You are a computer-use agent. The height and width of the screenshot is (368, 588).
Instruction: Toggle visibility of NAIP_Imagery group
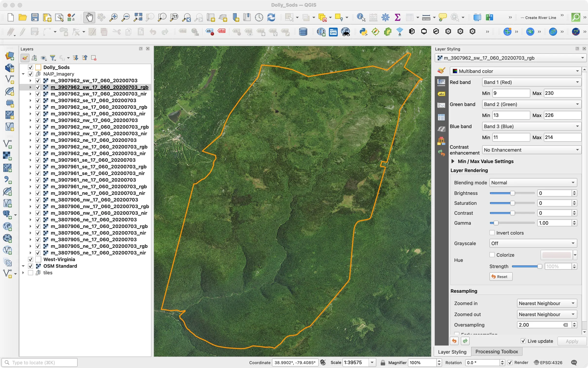click(30, 74)
